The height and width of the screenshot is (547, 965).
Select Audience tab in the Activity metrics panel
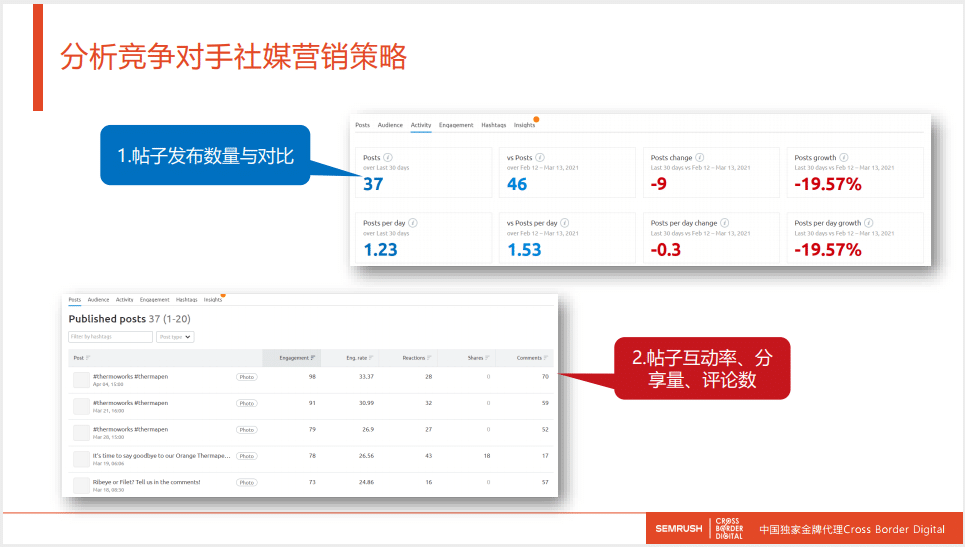point(390,125)
